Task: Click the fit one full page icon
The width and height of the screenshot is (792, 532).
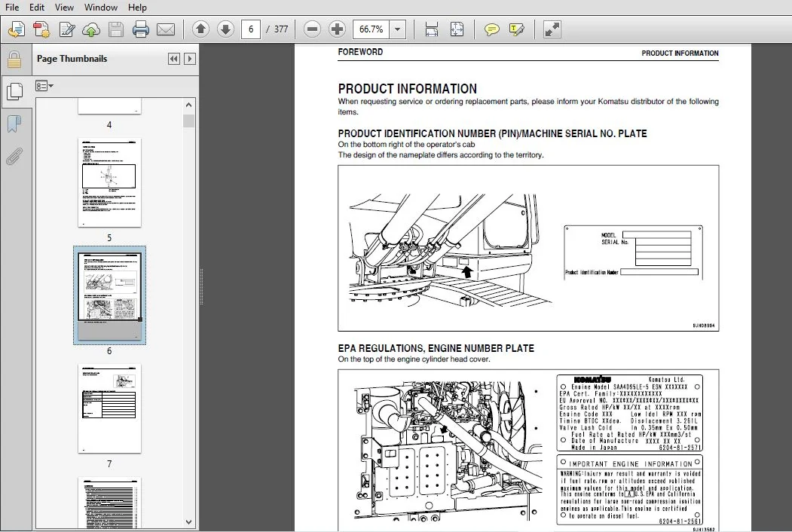Action: pyautogui.click(x=457, y=29)
